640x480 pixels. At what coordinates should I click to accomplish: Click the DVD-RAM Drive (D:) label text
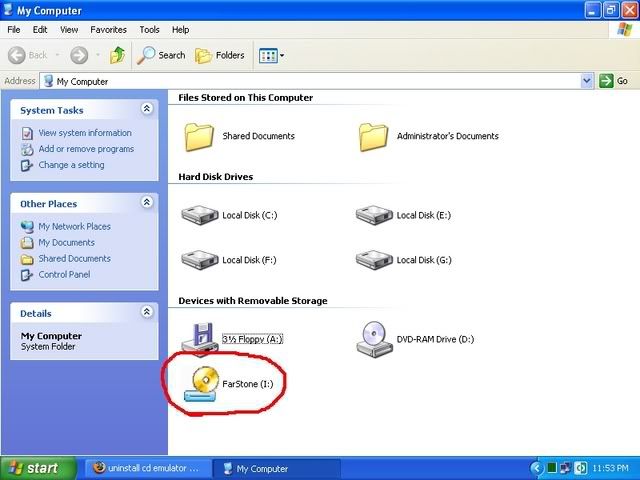(436, 339)
